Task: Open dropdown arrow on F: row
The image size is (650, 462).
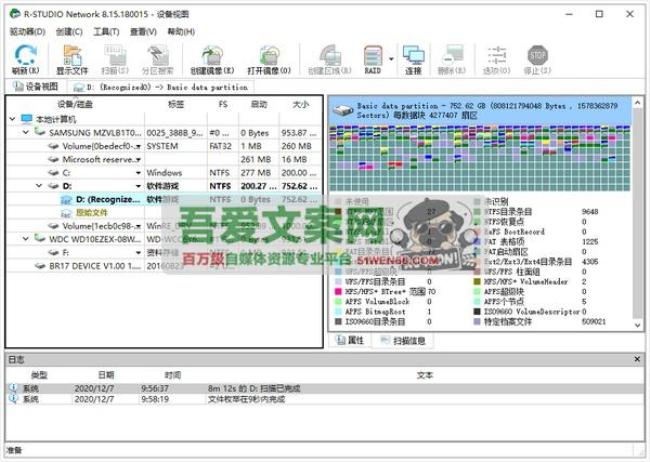Action: pos(138,252)
